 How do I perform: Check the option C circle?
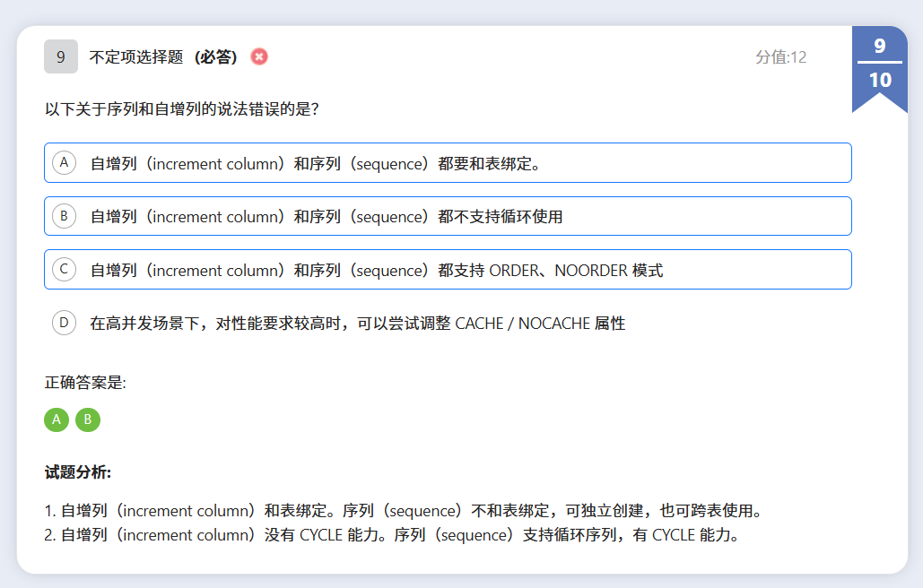[x=64, y=269]
